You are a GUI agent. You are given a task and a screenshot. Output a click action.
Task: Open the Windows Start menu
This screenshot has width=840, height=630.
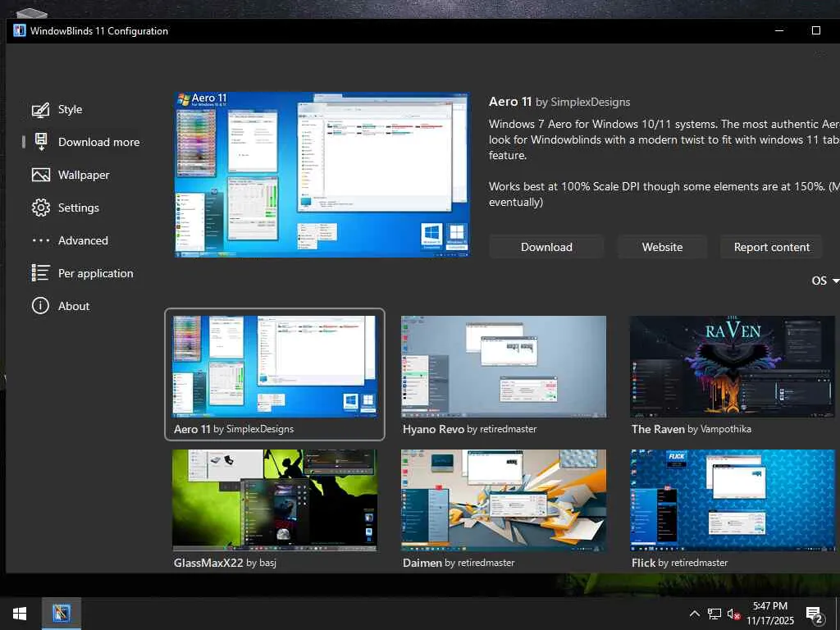tap(20, 614)
